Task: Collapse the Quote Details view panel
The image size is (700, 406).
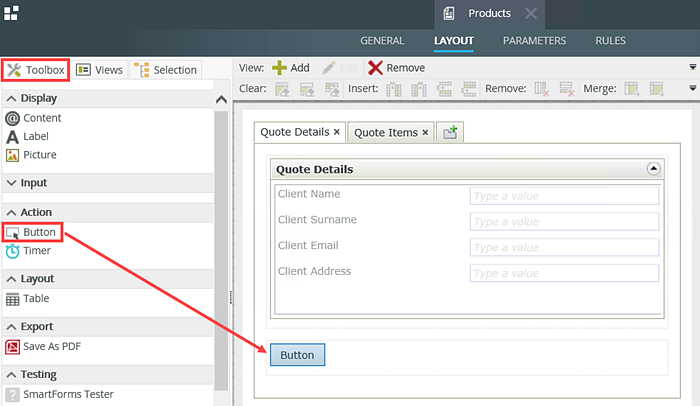Action: coord(653,169)
